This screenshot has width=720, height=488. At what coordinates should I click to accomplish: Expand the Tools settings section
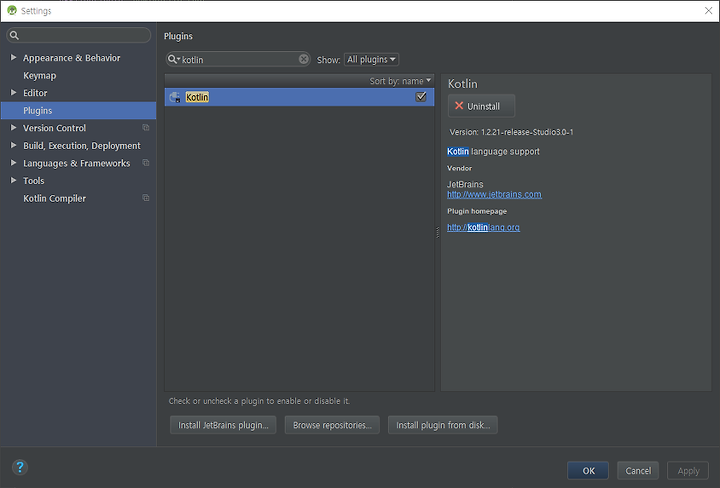tap(13, 180)
